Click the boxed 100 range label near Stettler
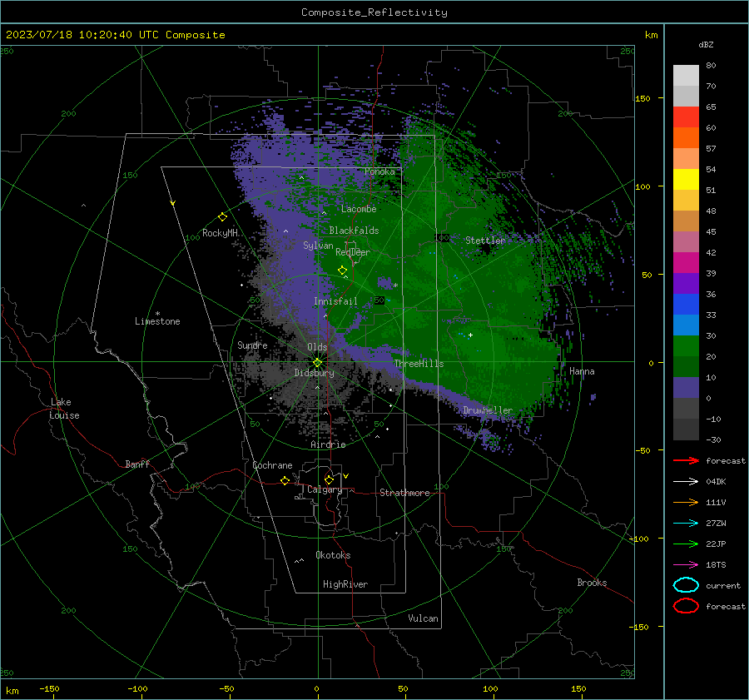 click(441, 237)
